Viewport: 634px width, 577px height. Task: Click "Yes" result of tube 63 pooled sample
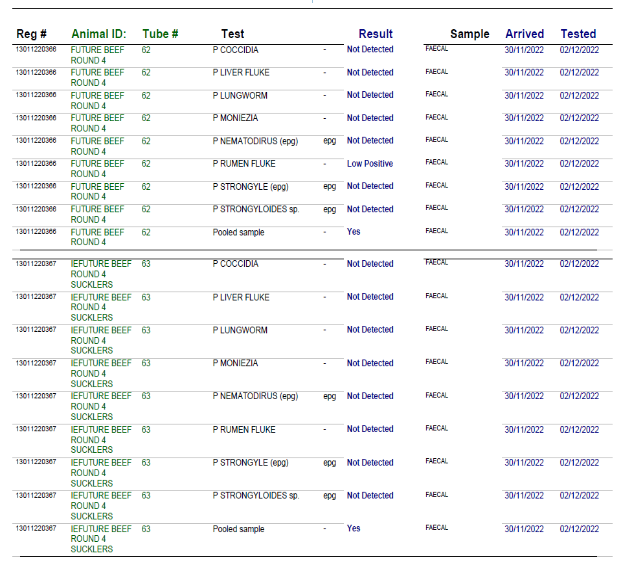coord(353,528)
